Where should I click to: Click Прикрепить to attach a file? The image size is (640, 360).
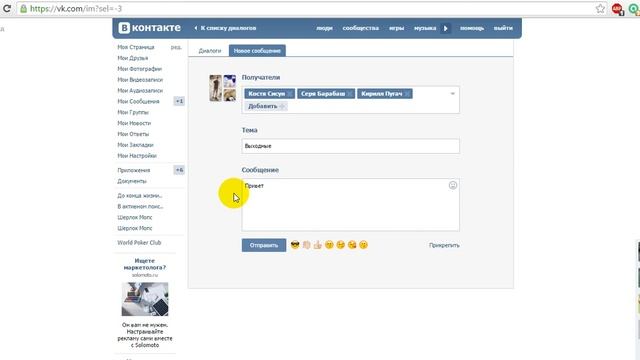pyautogui.click(x=444, y=245)
